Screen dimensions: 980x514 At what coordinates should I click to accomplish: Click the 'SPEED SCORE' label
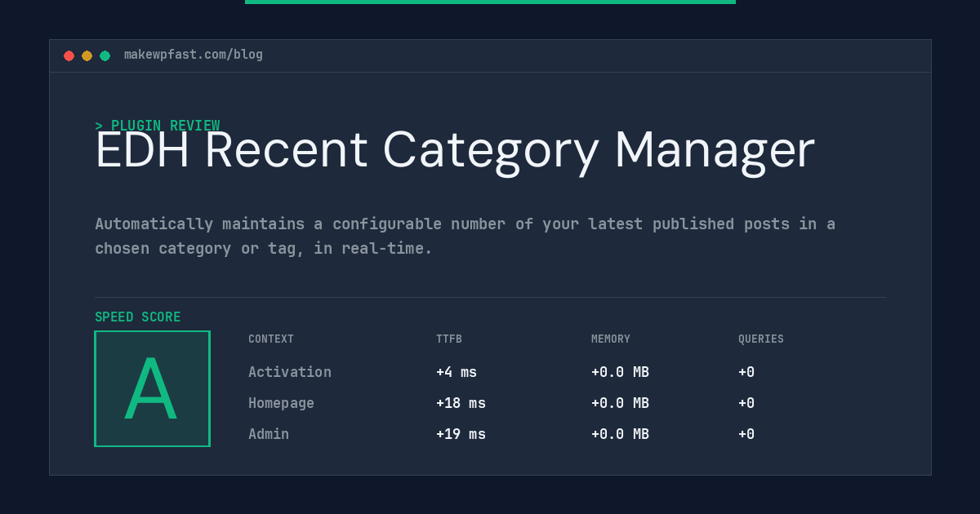(138, 317)
